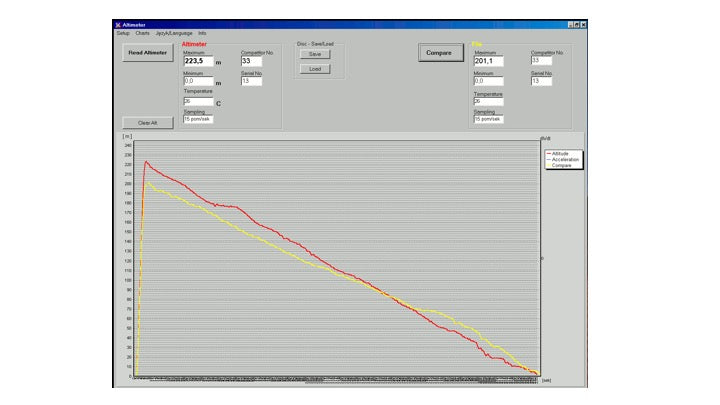Click the Clear Alt button
This screenshot has height=405, width=720.
pos(148,122)
